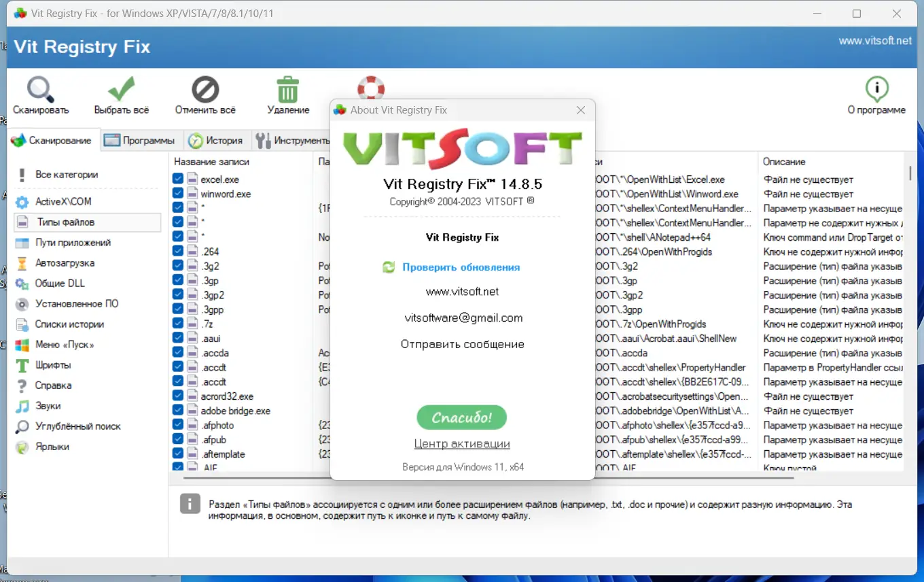Select all entries via the Выбрать всё checkmark icon
This screenshot has height=582, width=924.
122,89
